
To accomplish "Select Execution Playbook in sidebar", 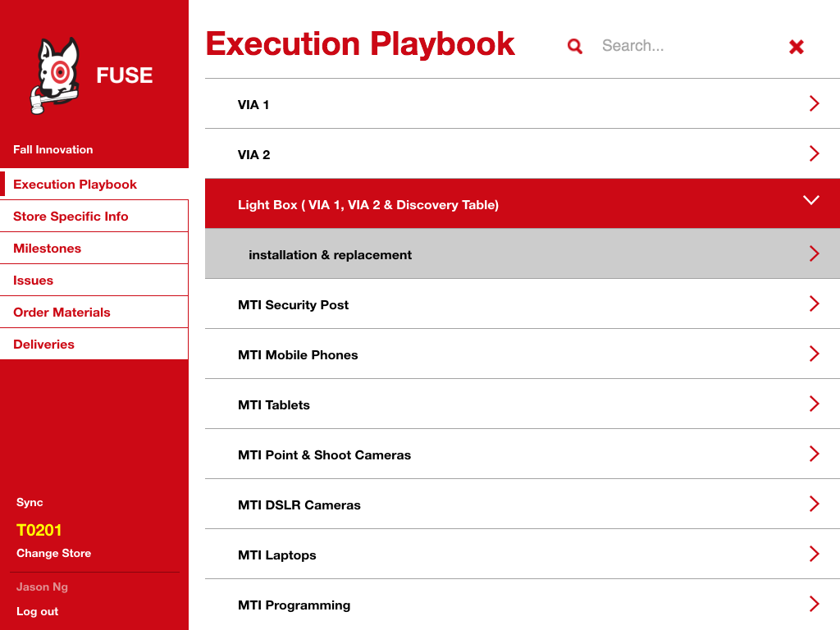I will (x=94, y=185).
